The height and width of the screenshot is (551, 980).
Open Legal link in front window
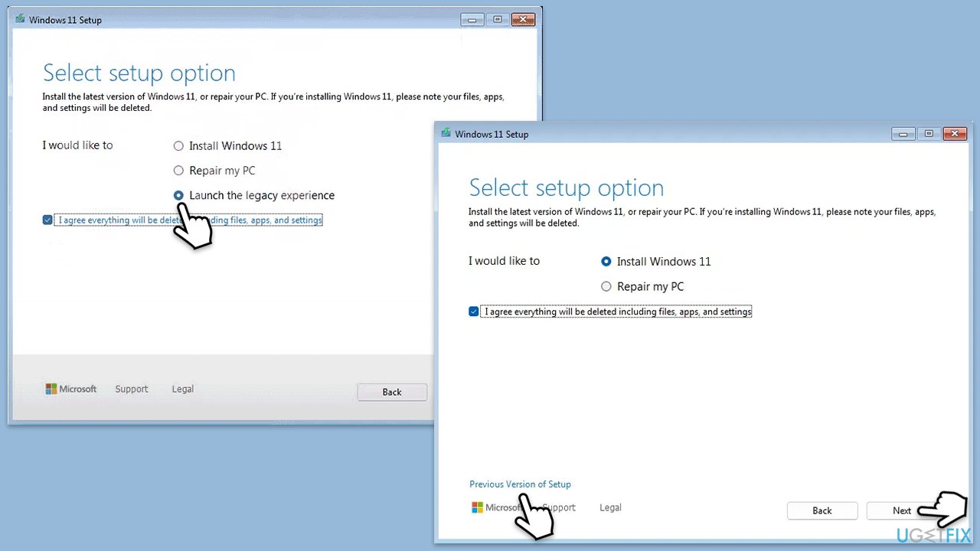[x=610, y=507]
